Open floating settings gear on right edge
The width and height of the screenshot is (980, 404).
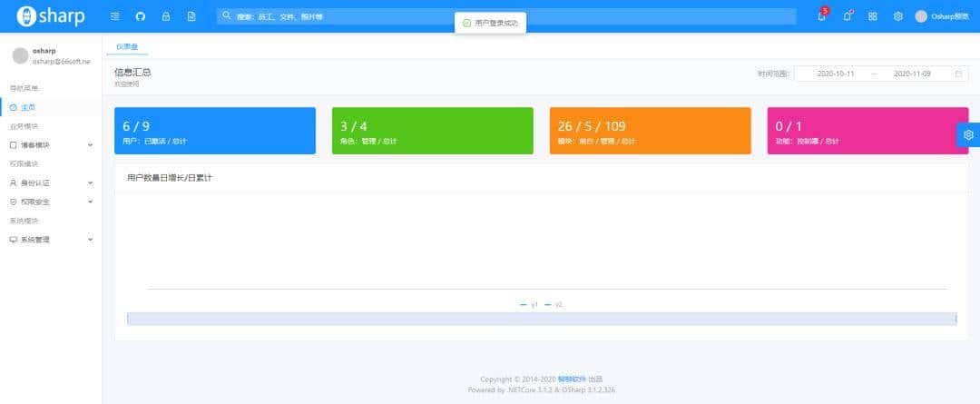pos(968,135)
